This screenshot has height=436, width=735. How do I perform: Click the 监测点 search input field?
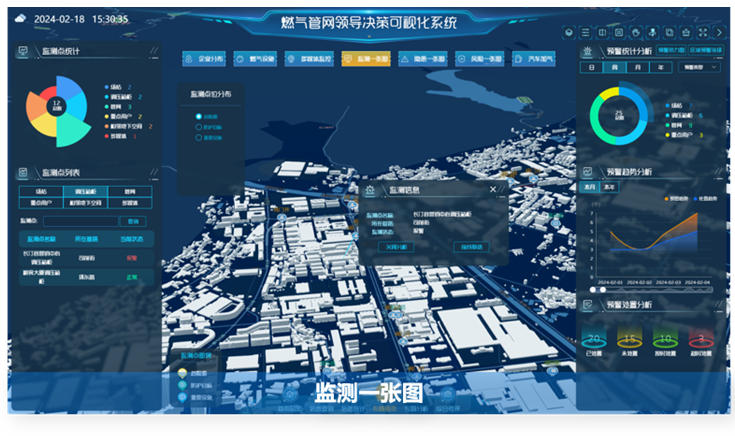tap(80, 221)
